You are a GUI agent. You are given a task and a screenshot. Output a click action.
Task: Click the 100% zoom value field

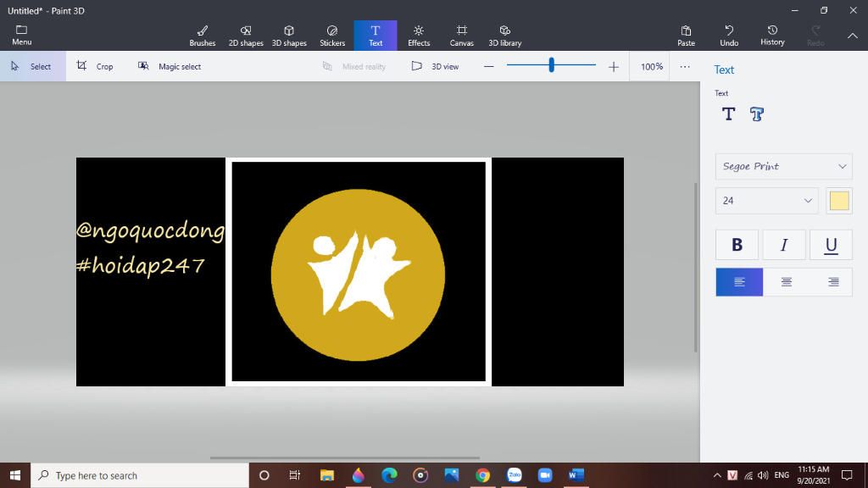click(x=652, y=66)
